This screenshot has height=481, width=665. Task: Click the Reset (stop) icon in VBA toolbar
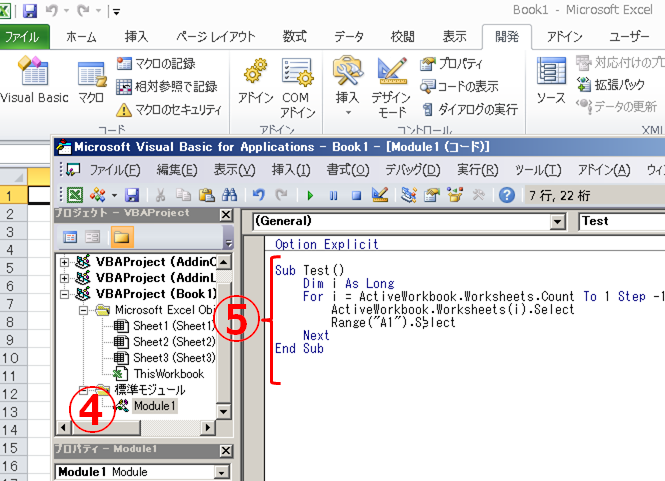click(356, 195)
